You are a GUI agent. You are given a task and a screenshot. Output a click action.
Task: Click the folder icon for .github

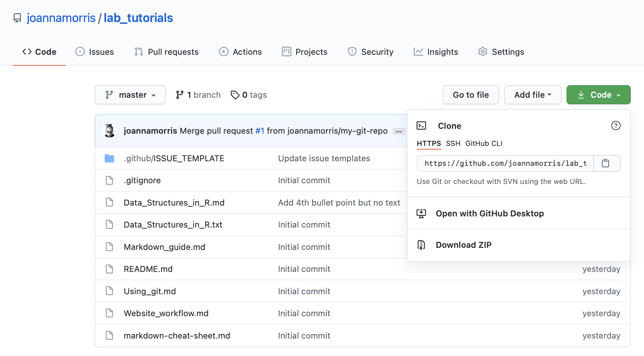(110, 158)
